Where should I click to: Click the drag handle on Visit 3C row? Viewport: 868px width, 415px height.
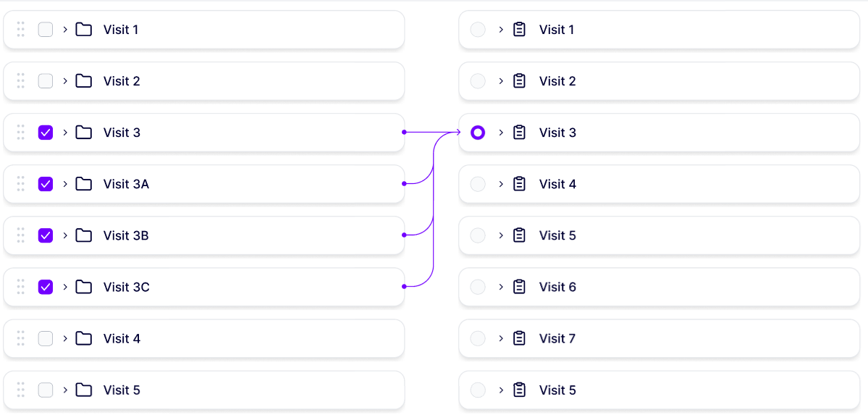click(21, 287)
